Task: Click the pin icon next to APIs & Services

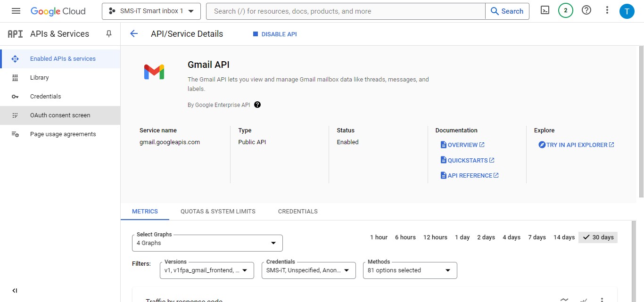Action: click(108, 33)
